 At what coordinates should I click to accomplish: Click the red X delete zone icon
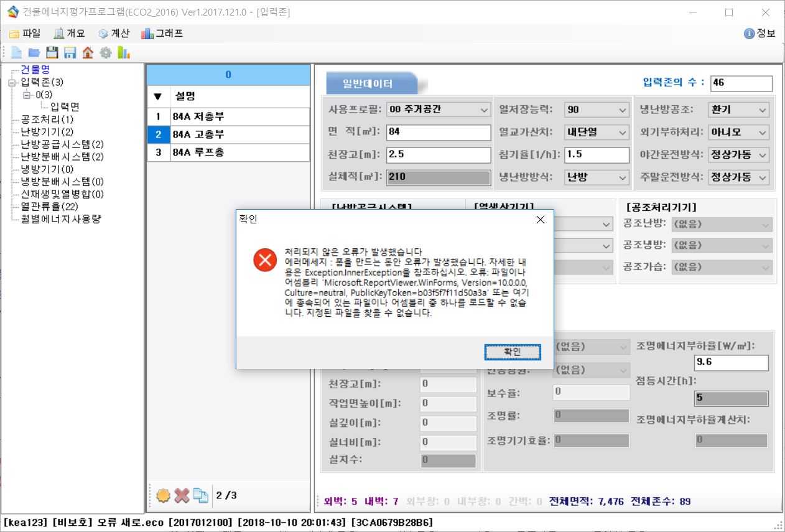point(182,495)
